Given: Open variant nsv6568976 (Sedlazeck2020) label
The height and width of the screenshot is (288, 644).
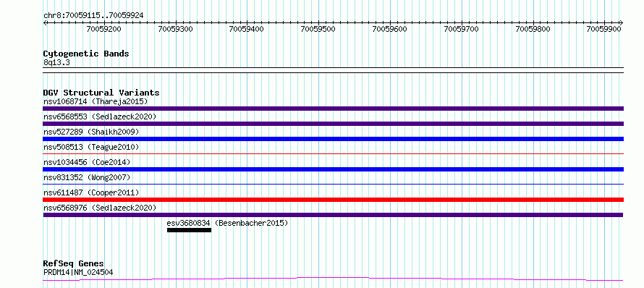Looking at the screenshot, I should pos(100,208).
